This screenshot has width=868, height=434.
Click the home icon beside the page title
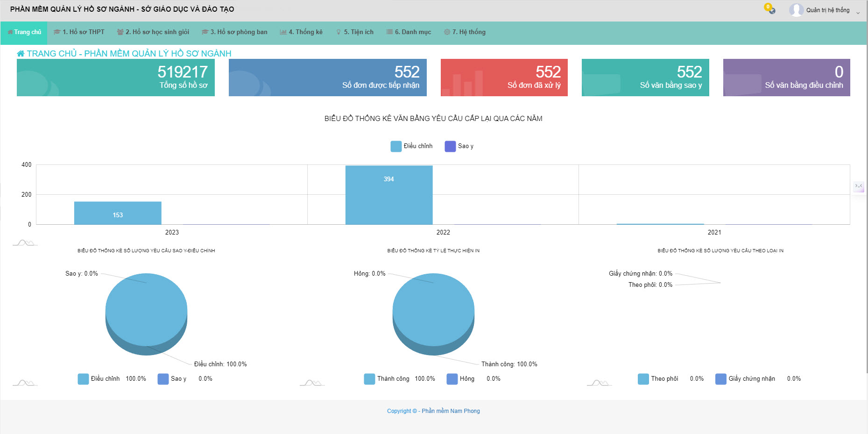[21, 54]
